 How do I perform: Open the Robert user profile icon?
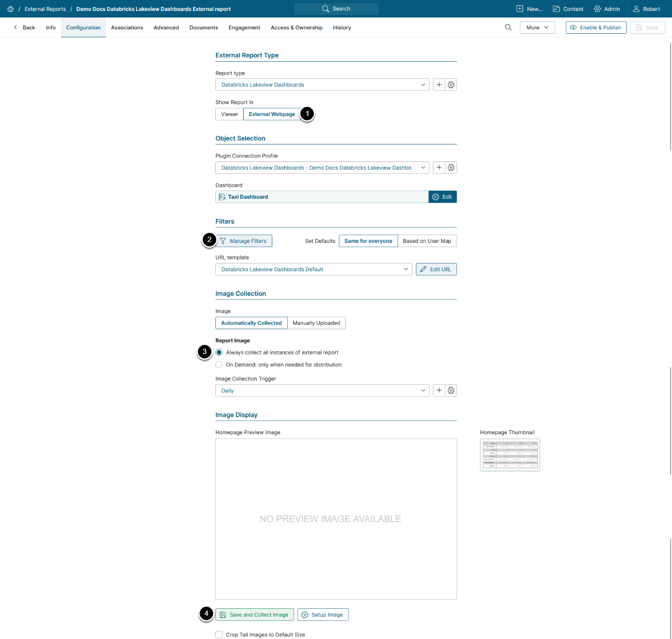[636, 9]
